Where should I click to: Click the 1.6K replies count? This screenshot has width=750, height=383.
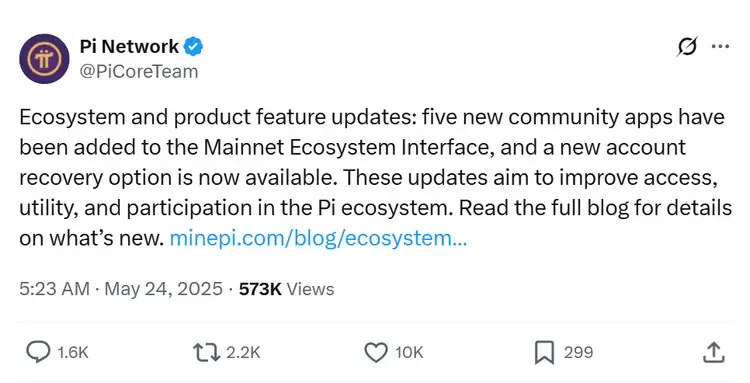pos(73,352)
